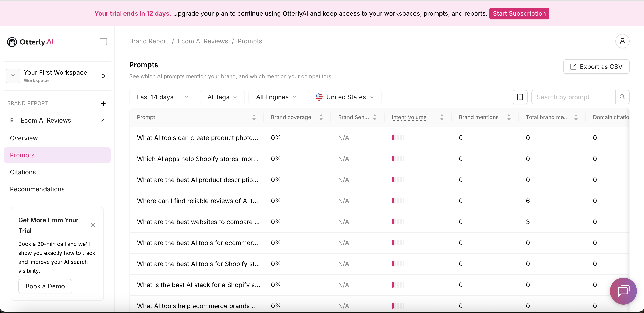Open 'What are the best AI tools for ecommer...' prompt
The width and height of the screenshot is (644, 313).
tap(197, 243)
